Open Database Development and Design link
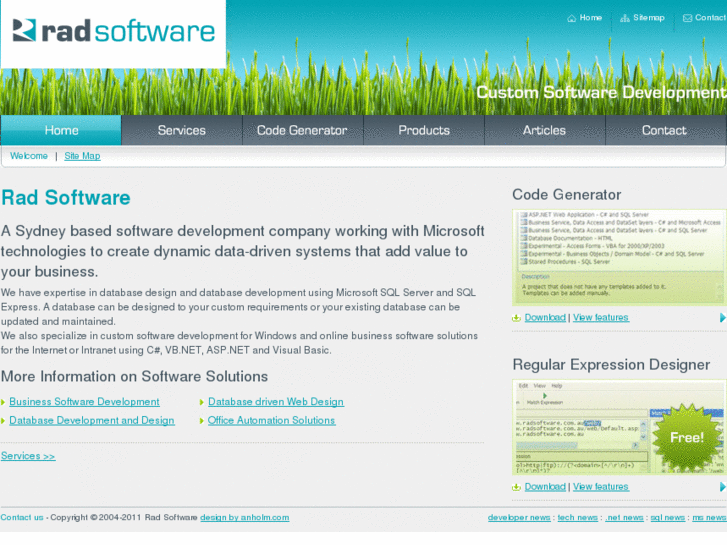The width and height of the screenshot is (727, 545). pyautogui.click(x=92, y=420)
